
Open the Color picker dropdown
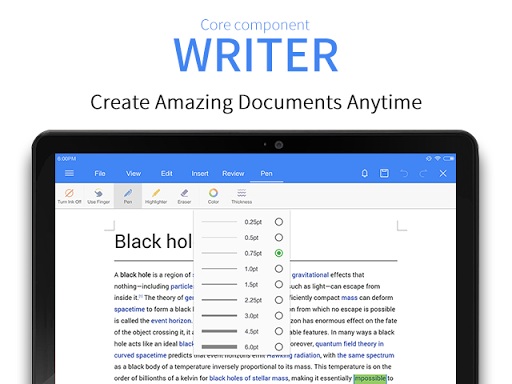pyautogui.click(x=213, y=196)
